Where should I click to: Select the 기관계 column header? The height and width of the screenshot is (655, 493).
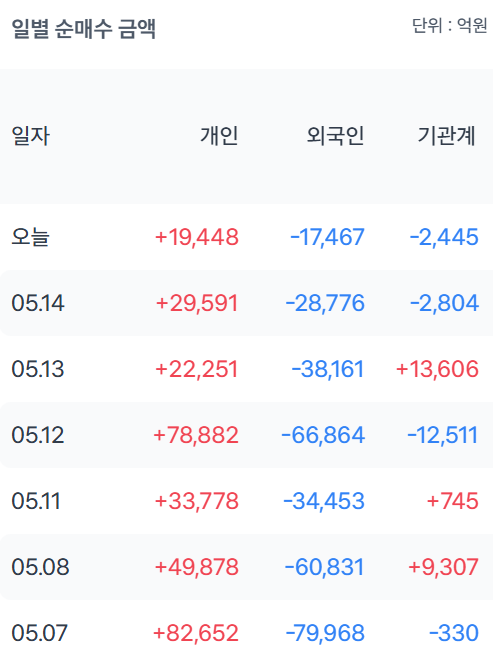point(447,136)
